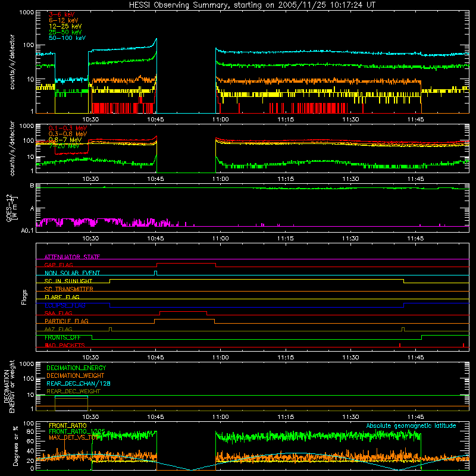Select the 3-6 keV legend label
This screenshot has height=476, width=476.
click(x=61, y=14)
